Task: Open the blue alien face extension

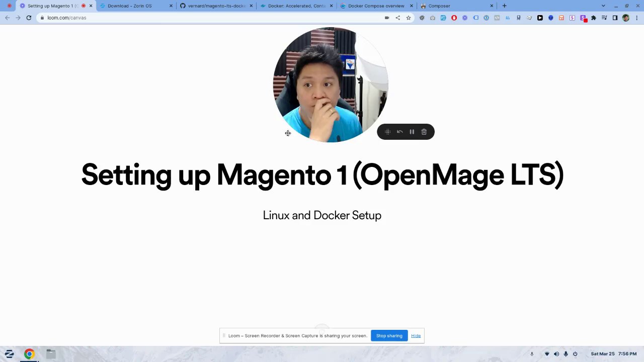Action: (550, 18)
